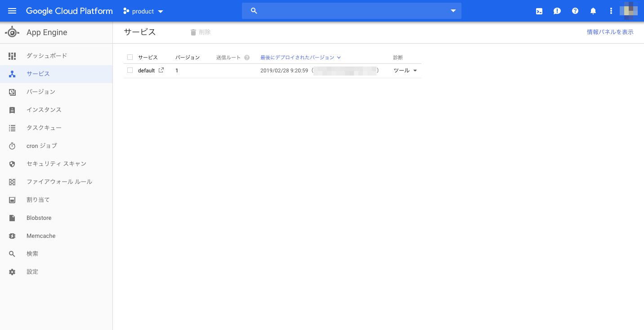The height and width of the screenshot is (330, 644).
Task: Open help with the question mark icon
Action: pyautogui.click(x=575, y=11)
